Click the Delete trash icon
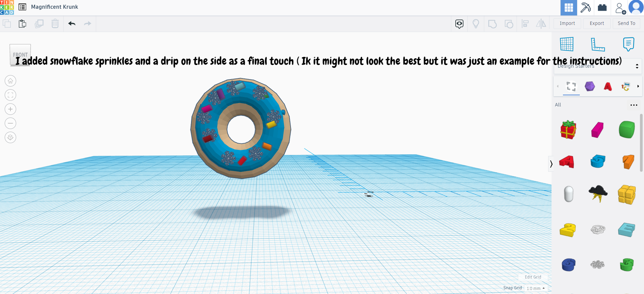This screenshot has height=294, width=644. click(55, 24)
